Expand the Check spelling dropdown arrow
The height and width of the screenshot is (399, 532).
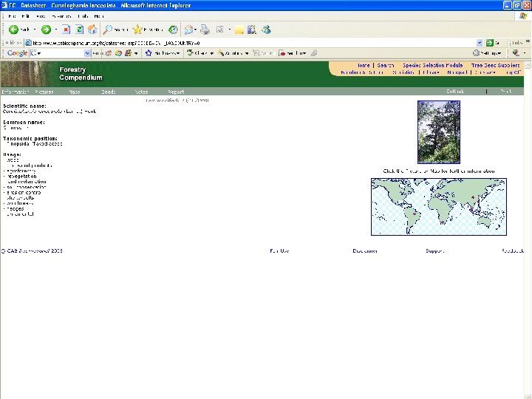tap(211, 53)
